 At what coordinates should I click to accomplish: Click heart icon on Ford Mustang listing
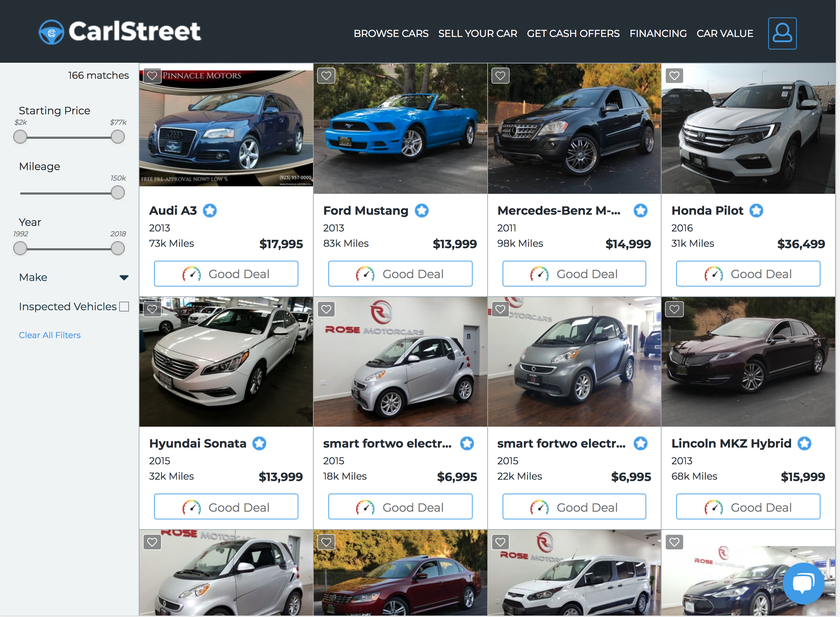[x=326, y=76]
